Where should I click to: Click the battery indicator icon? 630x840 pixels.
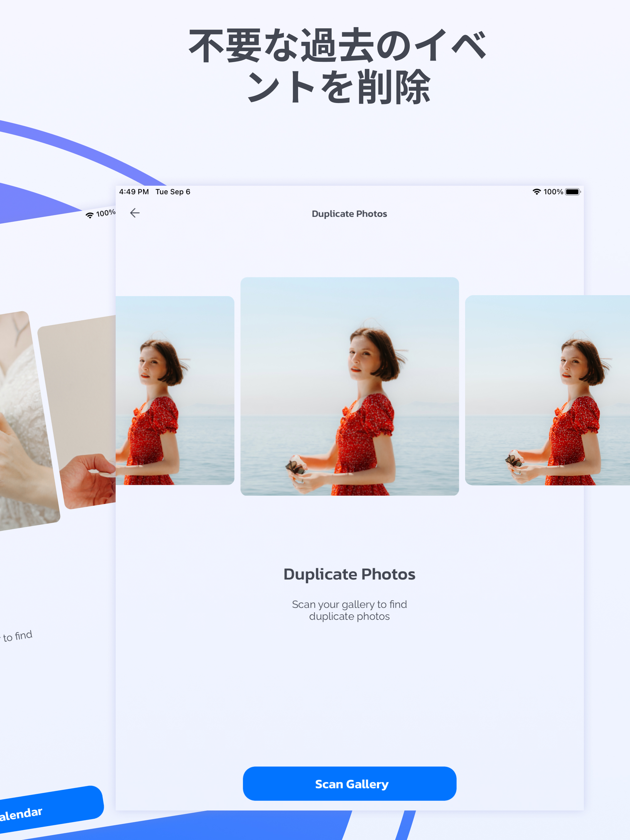[572, 192]
